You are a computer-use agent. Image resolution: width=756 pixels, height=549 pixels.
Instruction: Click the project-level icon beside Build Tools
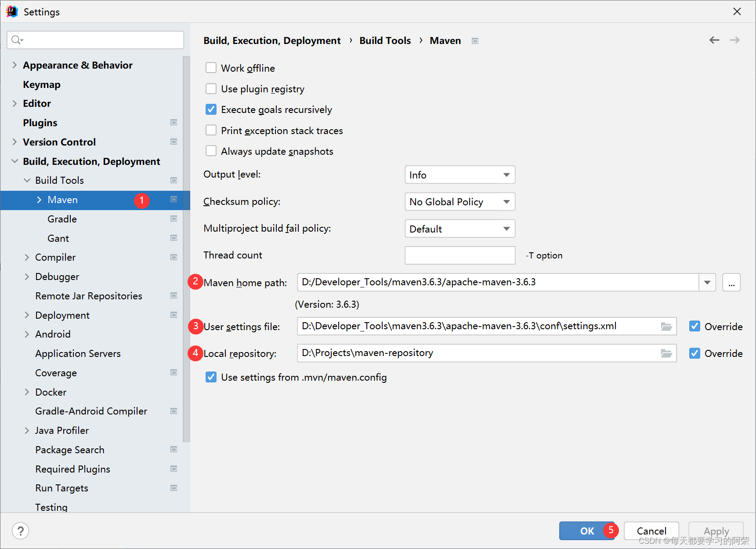[174, 180]
